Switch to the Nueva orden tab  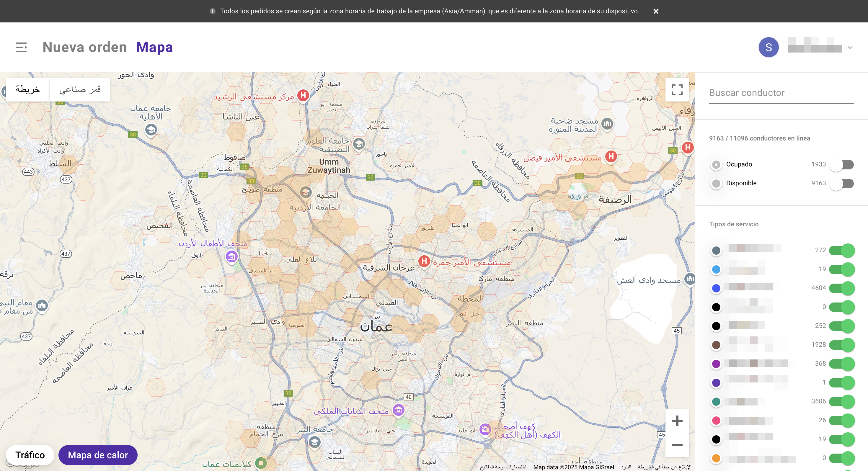click(x=84, y=47)
